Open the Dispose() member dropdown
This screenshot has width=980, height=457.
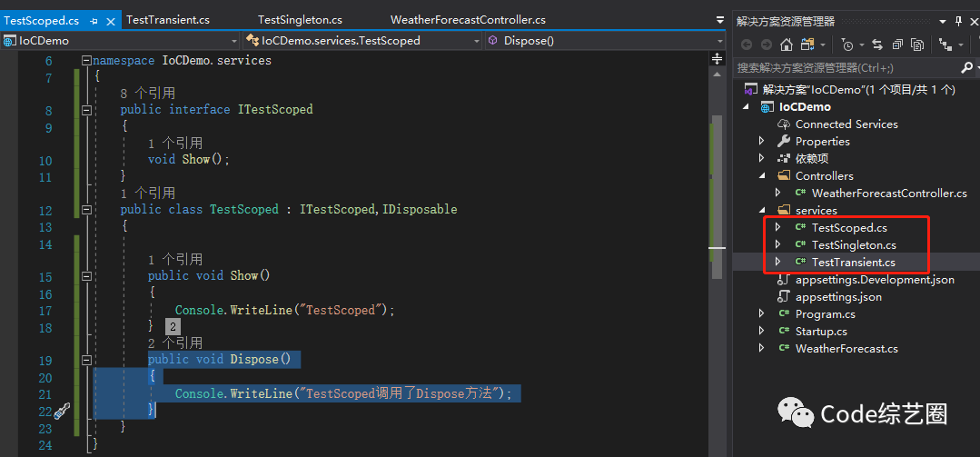pyautogui.click(x=720, y=41)
